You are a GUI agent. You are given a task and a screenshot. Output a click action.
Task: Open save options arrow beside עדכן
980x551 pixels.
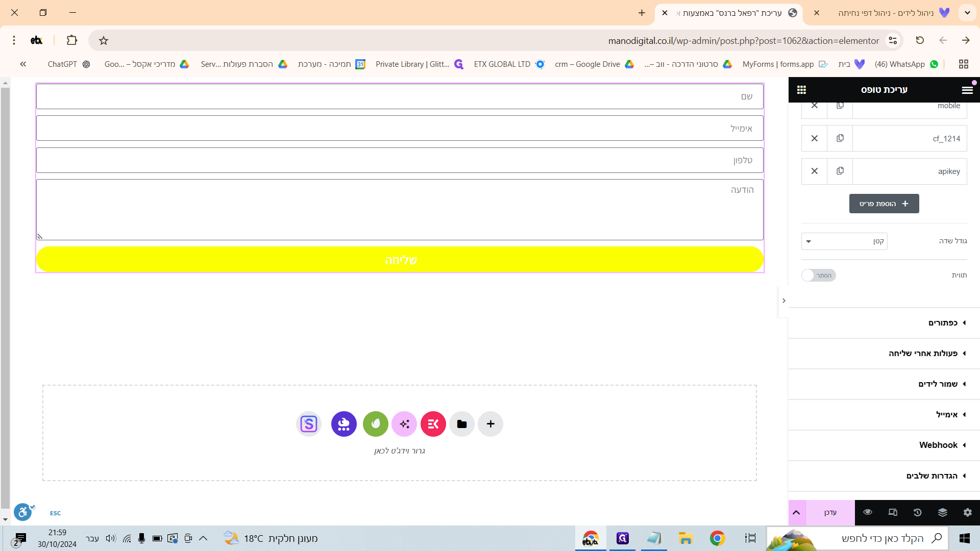click(796, 513)
